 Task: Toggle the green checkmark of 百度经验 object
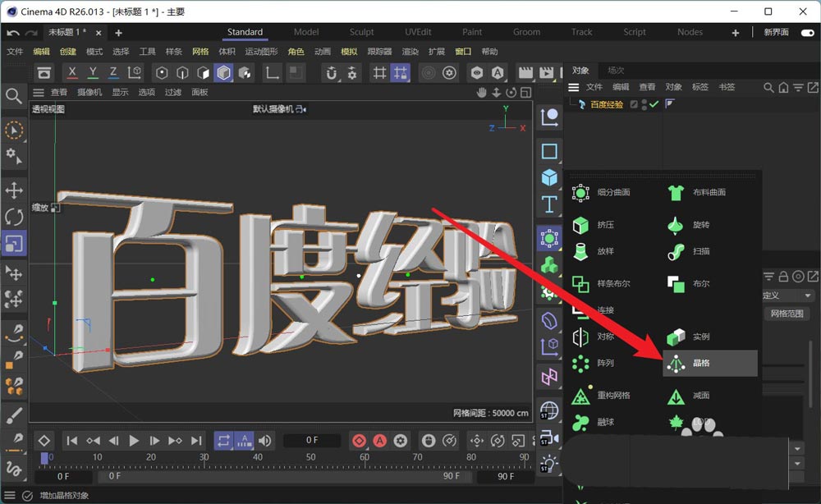pos(654,104)
